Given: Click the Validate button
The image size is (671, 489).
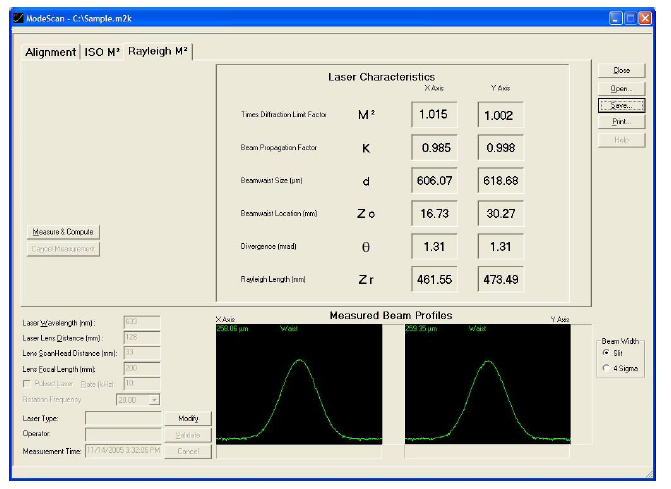Looking at the screenshot, I should pos(188,435).
